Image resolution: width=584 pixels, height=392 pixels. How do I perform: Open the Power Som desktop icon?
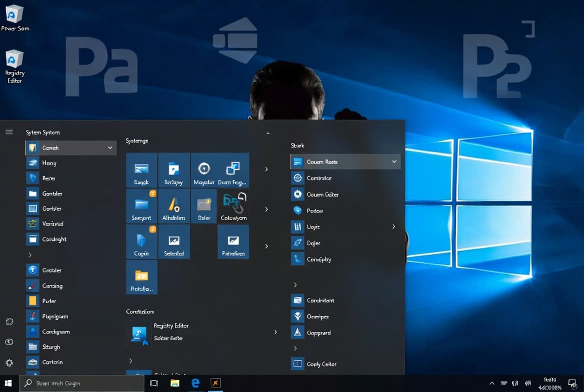14,17
